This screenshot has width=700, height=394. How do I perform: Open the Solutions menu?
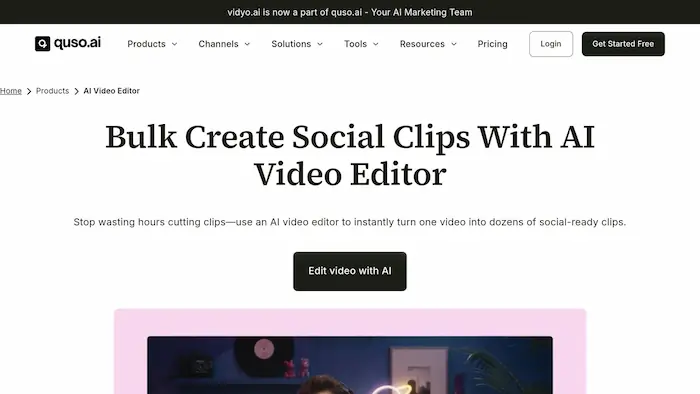pos(291,44)
